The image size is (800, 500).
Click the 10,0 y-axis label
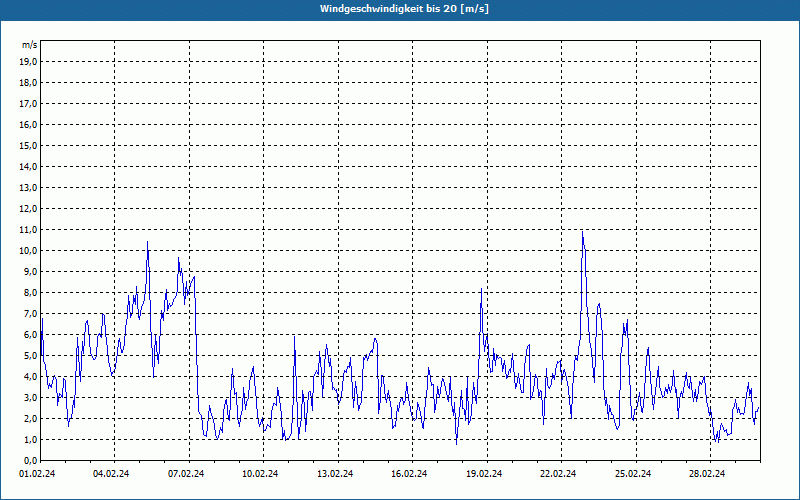coord(28,251)
